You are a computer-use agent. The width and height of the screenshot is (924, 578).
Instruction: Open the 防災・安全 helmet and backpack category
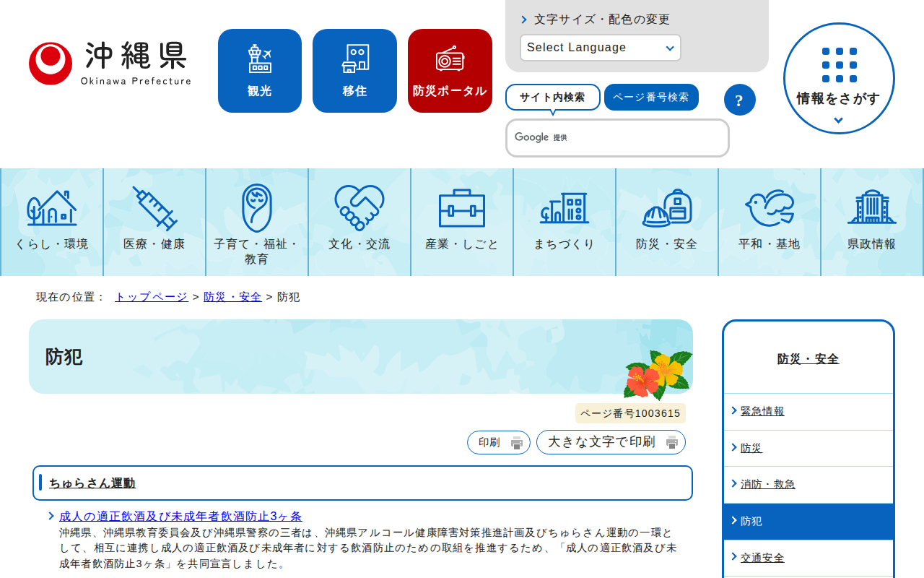(667, 223)
